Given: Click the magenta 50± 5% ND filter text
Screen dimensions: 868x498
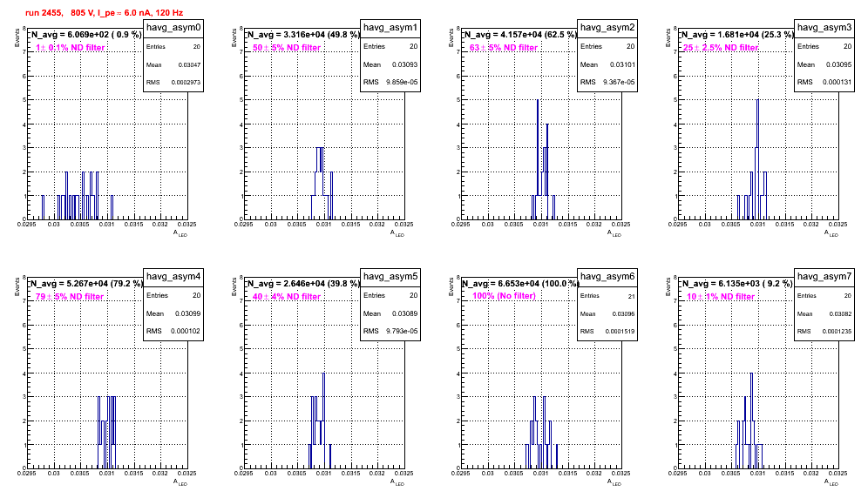Looking at the screenshot, I should coord(287,48).
